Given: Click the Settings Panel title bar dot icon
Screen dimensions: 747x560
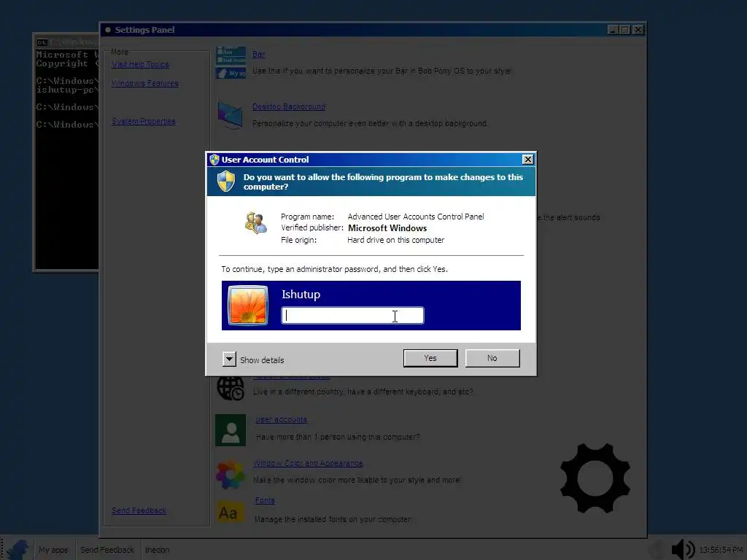Looking at the screenshot, I should pos(108,30).
